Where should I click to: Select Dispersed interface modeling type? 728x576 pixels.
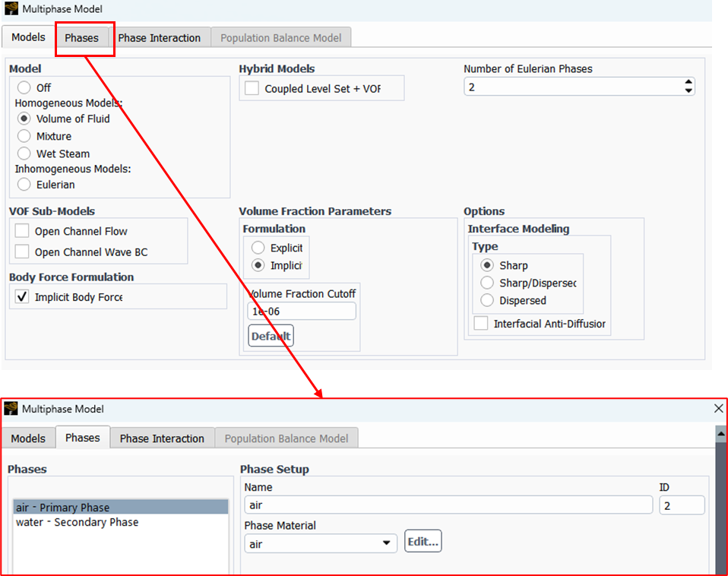tap(486, 300)
